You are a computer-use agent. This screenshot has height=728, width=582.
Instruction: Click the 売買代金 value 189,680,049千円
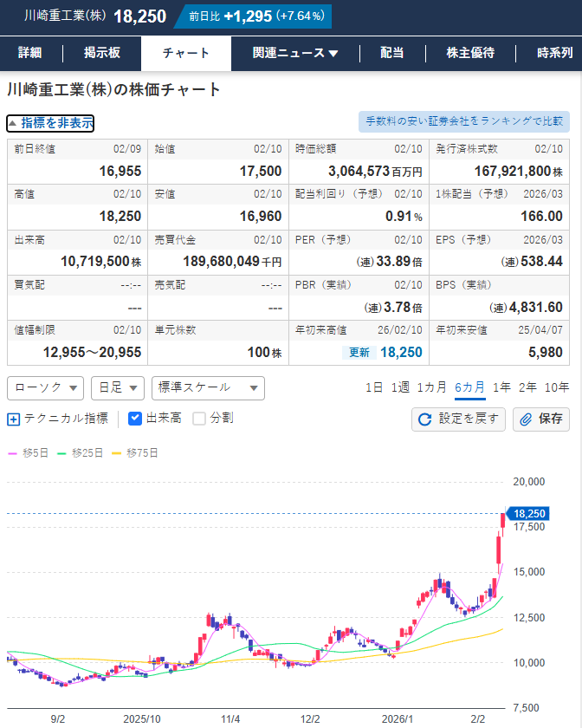(232, 262)
